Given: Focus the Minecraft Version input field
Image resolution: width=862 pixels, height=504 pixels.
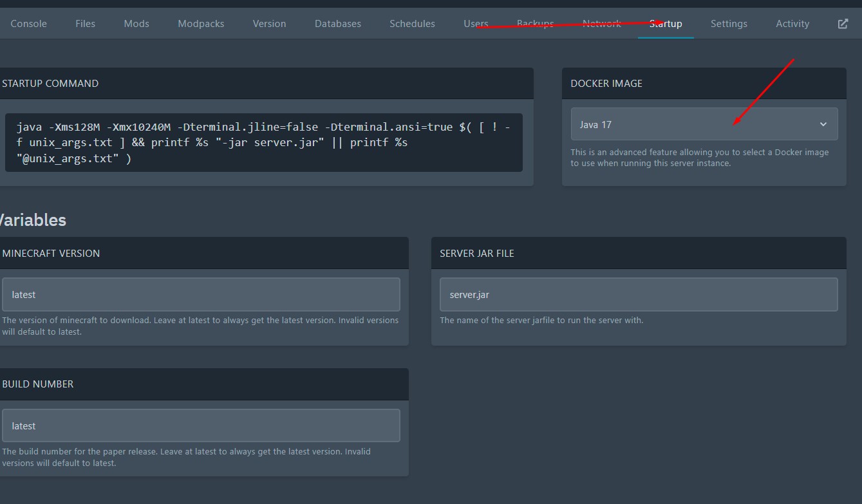Looking at the screenshot, I should 200,295.
